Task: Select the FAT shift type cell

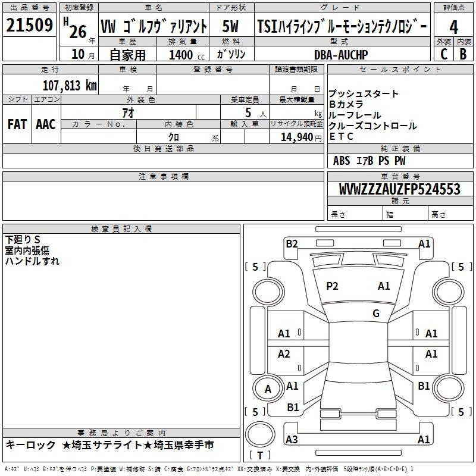Action: 17,124
